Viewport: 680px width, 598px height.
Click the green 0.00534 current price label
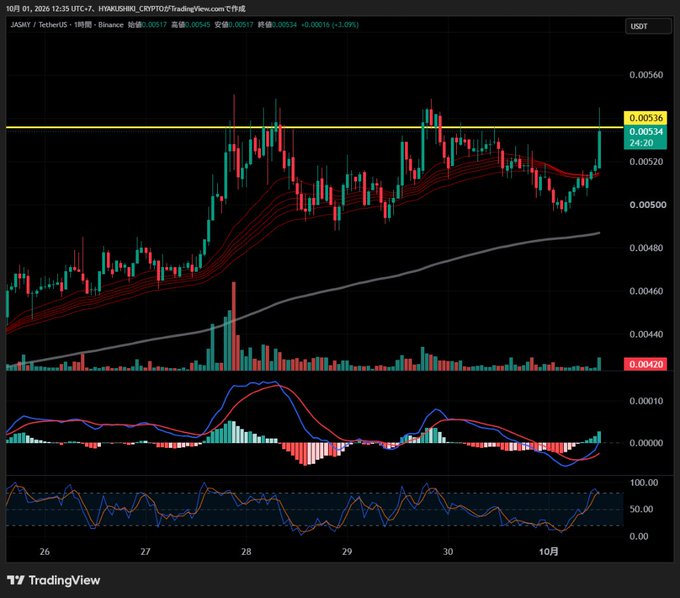[x=645, y=131]
